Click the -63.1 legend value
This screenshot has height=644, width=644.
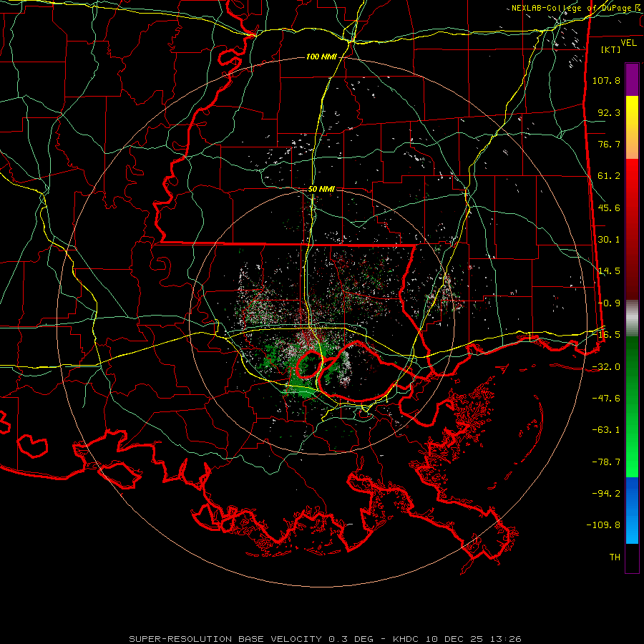(x=606, y=430)
